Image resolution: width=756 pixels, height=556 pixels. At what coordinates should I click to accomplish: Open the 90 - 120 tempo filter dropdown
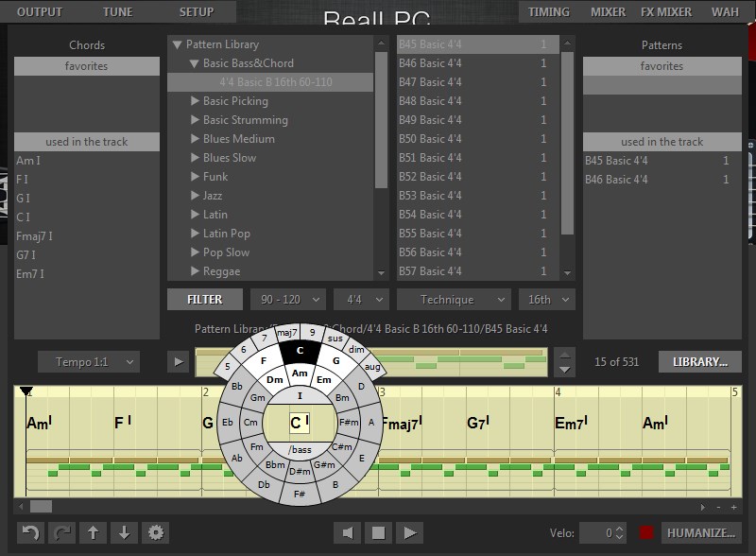click(x=288, y=300)
